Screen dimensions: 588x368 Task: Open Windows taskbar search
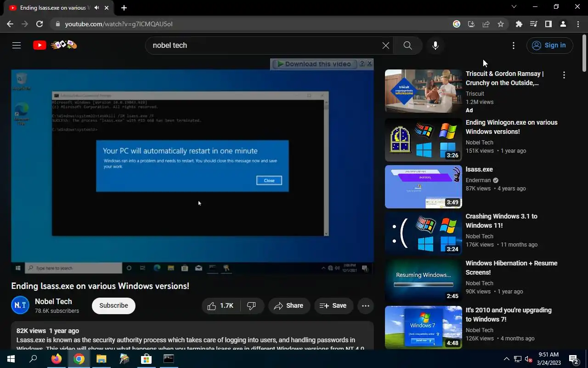tap(33, 359)
